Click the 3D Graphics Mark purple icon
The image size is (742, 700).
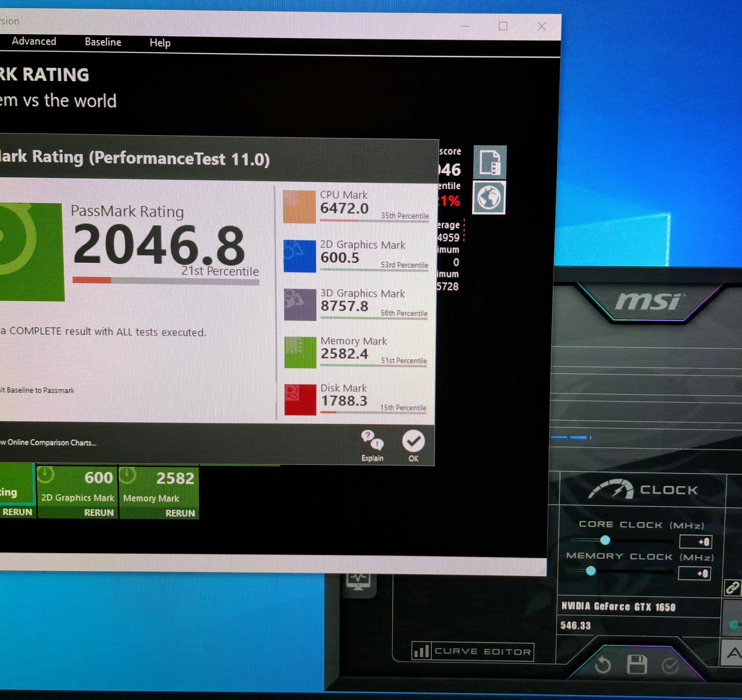pyautogui.click(x=300, y=305)
